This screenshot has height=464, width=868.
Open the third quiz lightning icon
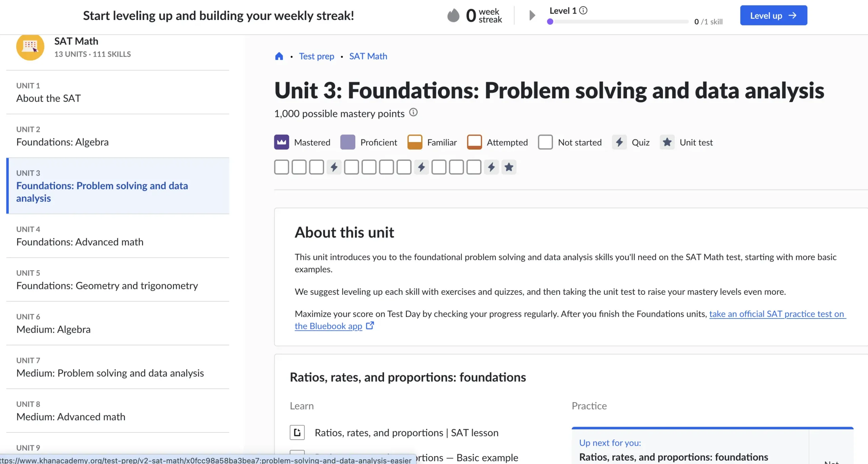point(491,167)
